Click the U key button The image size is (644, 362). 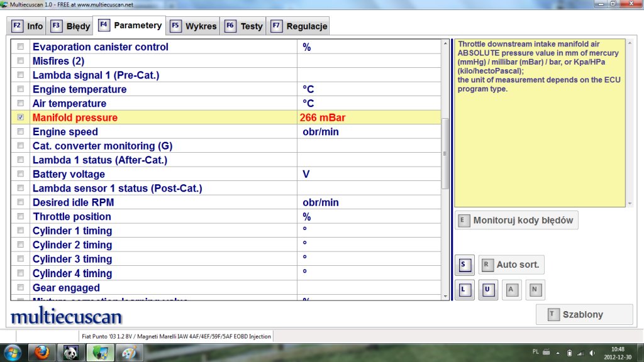[x=487, y=290]
